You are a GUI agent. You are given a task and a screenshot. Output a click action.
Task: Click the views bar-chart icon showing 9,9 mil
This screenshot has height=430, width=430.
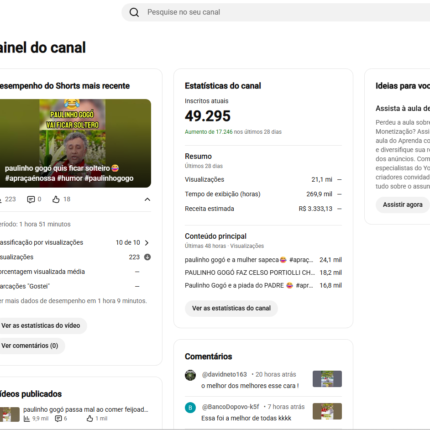coord(27,419)
